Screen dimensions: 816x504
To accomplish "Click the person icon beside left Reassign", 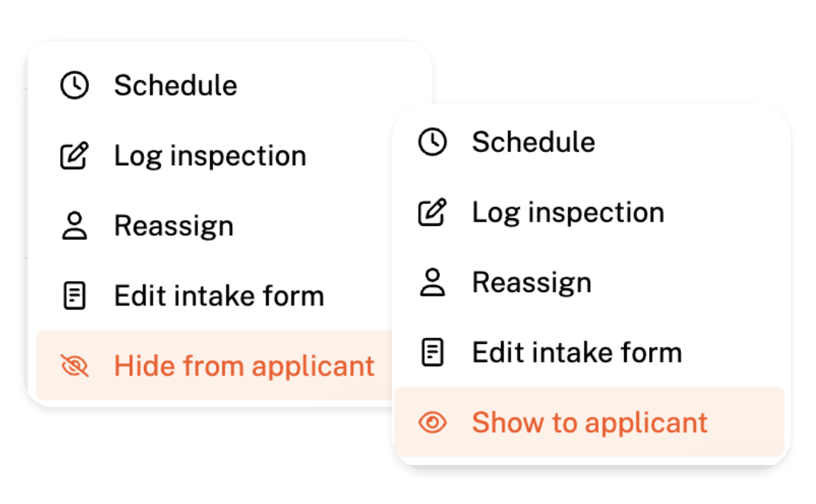I will (x=74, y=227).
